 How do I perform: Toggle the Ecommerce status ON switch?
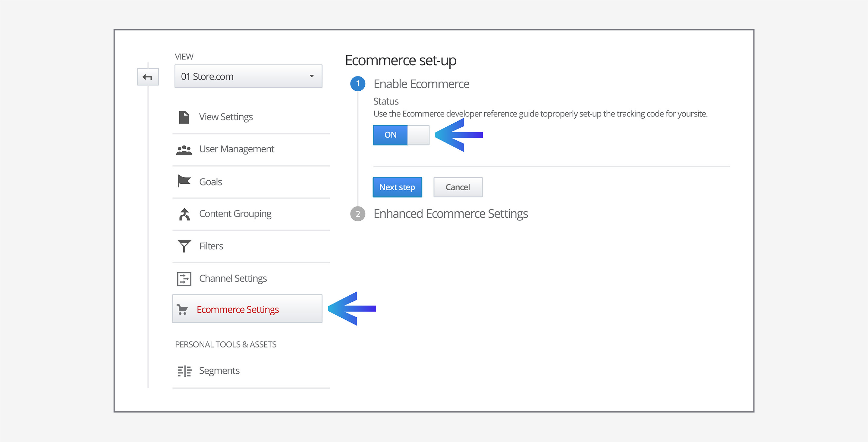[391, 135]
